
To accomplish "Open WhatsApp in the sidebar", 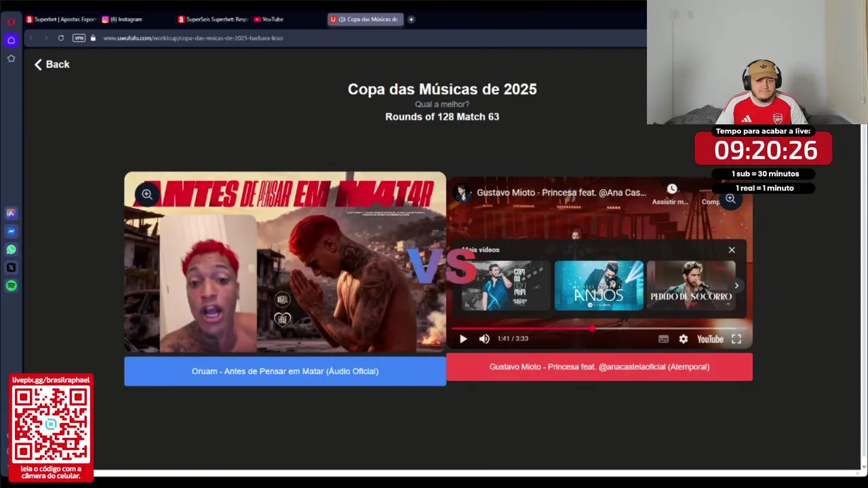I will coord(11,249).
